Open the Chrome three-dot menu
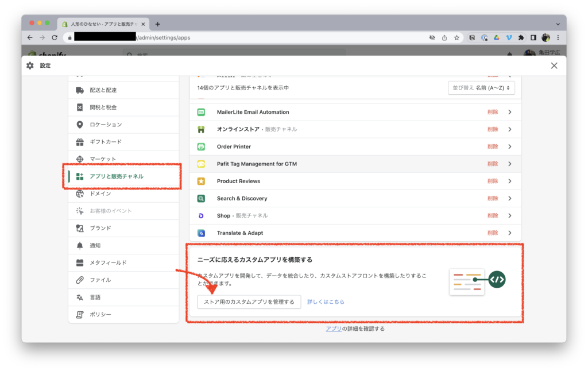The height and width of the screenshot is (371, 588). 558,37
